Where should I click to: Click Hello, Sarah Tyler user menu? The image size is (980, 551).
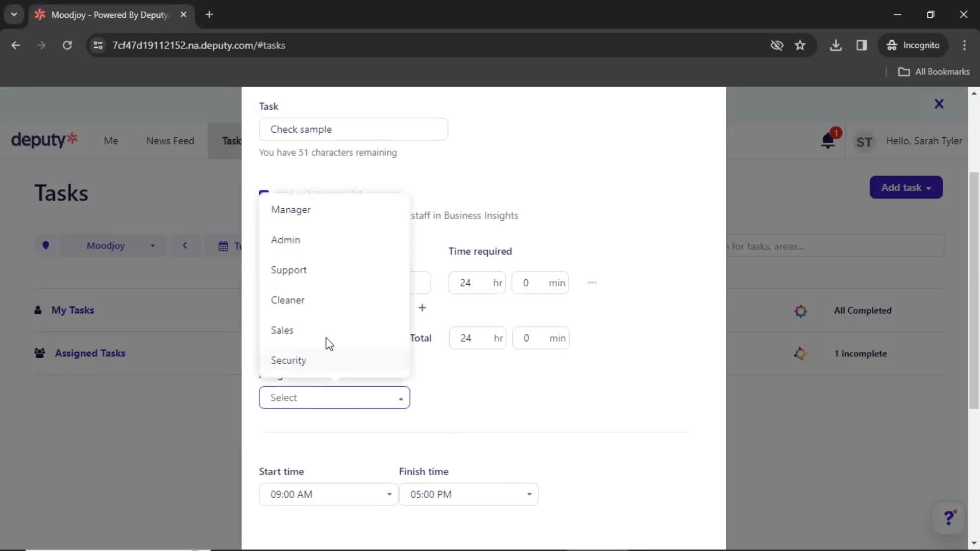924,141
